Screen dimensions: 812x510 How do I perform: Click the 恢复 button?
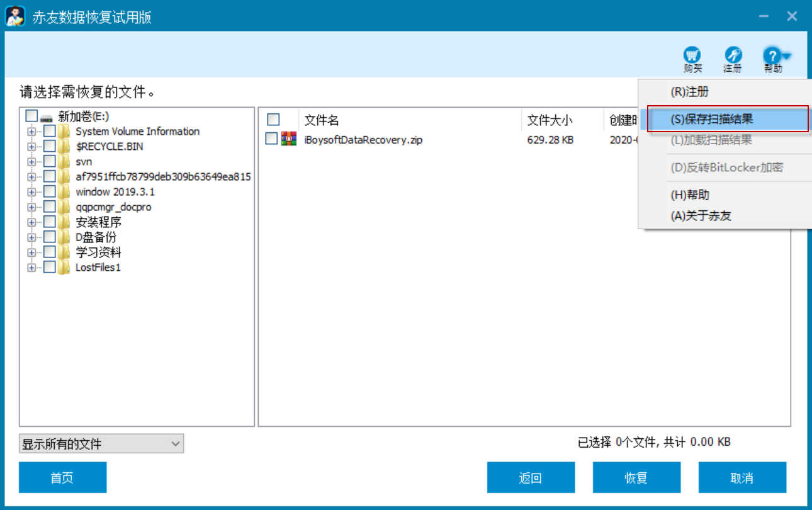[x=636, y=477]
